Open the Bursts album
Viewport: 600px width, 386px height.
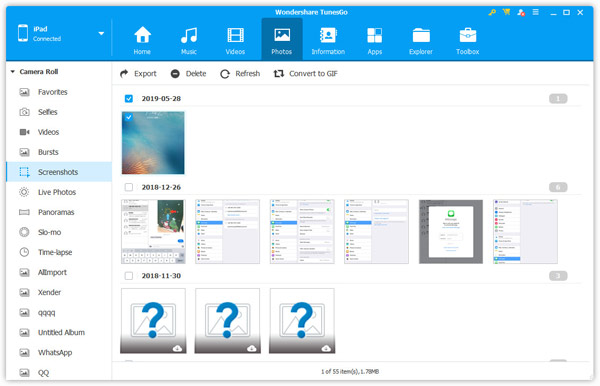[x=59, y=152]
